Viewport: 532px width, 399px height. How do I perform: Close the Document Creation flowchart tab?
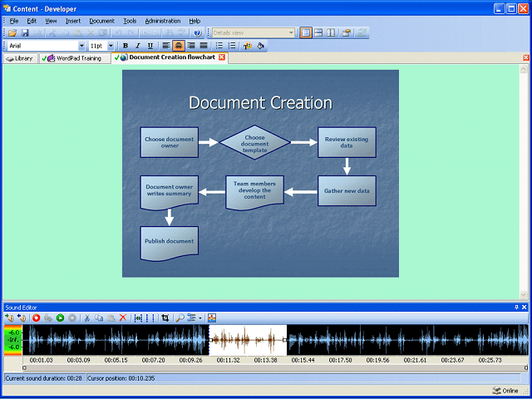(222, 57)
